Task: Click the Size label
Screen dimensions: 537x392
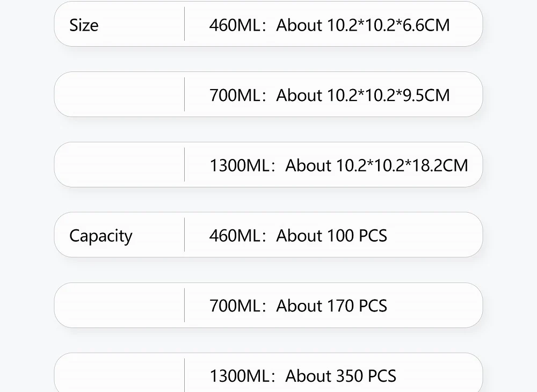Action: click(x=84, y=25)
